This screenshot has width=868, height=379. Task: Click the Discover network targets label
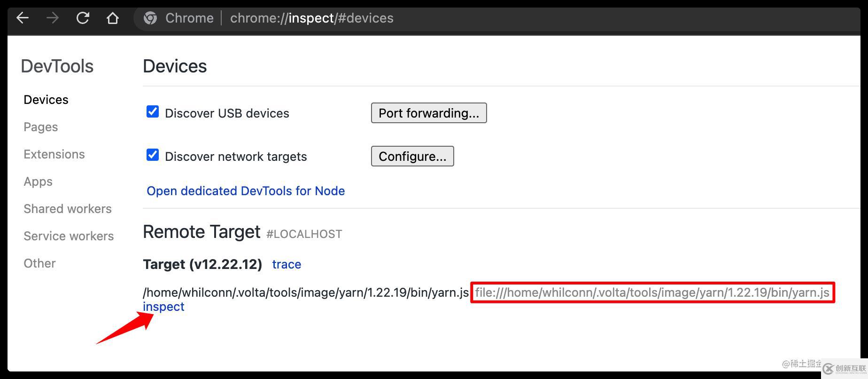point(236,157)
